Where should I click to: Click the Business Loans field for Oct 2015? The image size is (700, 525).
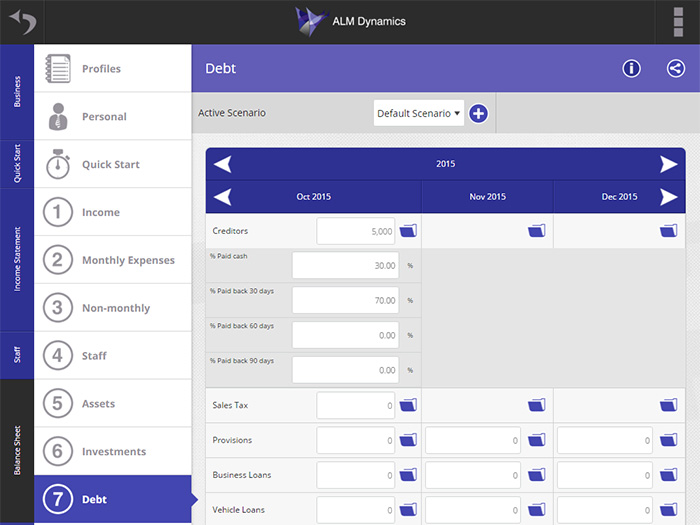[355, 475]
